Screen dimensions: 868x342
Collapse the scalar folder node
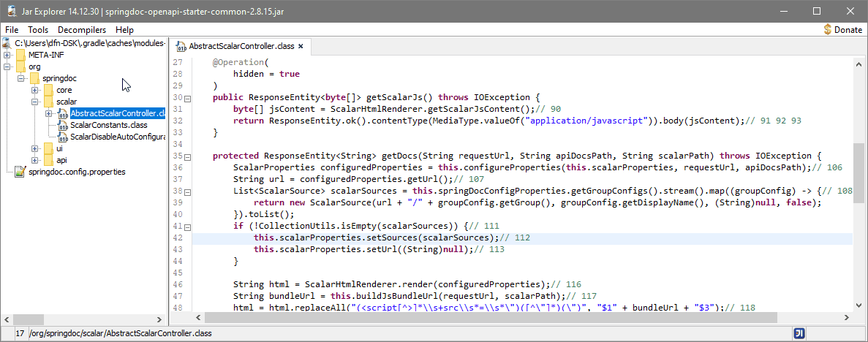click(x=34, y=102)
